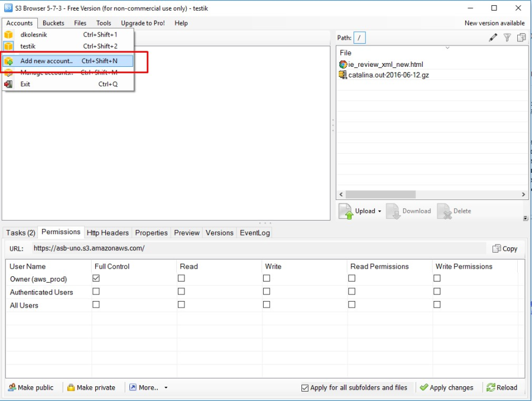Check Read for Authenticated Users
The image size is (532, 401).
pos(181,292)
